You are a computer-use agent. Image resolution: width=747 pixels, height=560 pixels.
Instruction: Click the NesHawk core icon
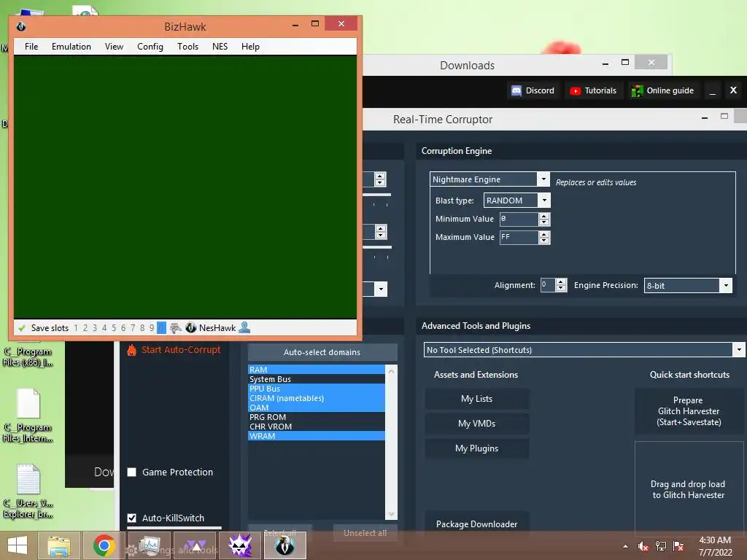(191, 327)
